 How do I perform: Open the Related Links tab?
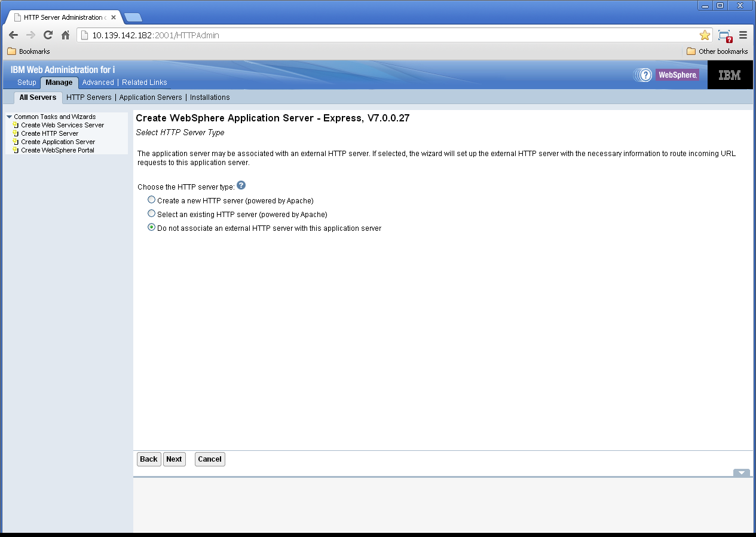coord(145,83)
